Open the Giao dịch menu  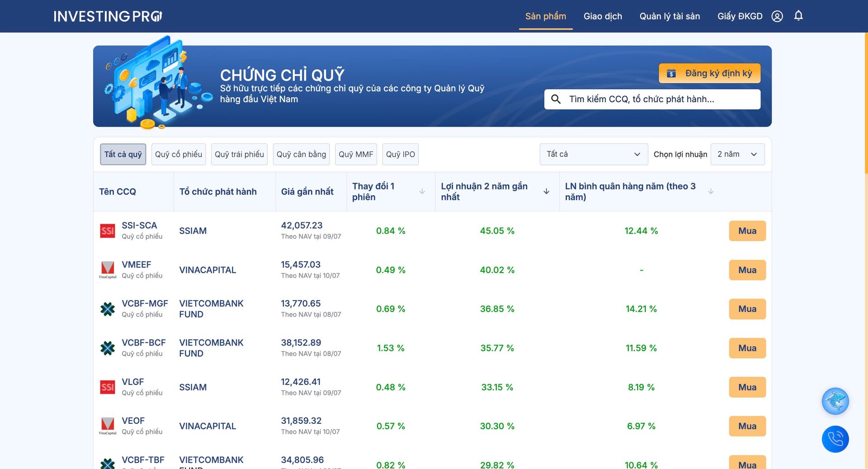(x=603, y=16)
